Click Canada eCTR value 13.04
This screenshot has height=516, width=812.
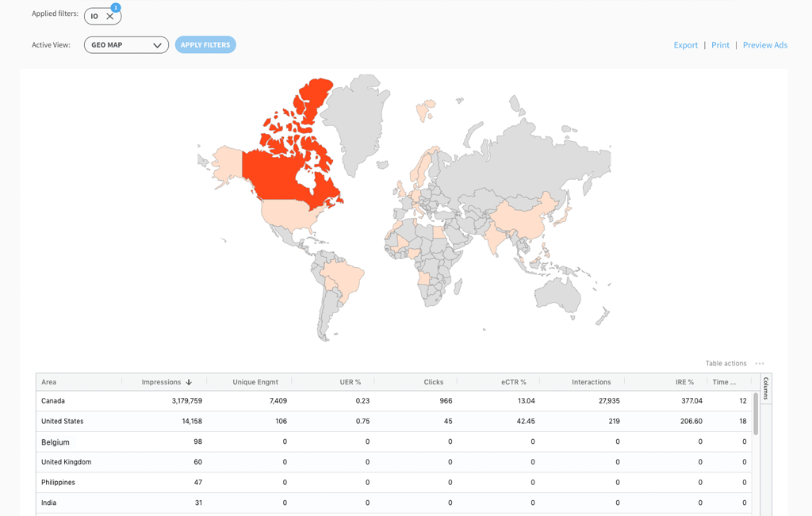(x=527, y=401)
